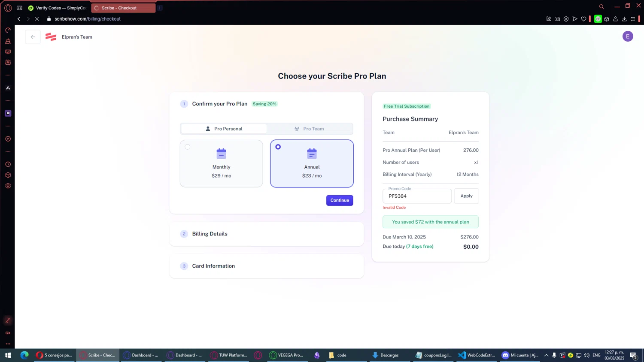Open History clock icon in the sidebar
Viewport: 644px width, 362px height.
pos(8,164)
